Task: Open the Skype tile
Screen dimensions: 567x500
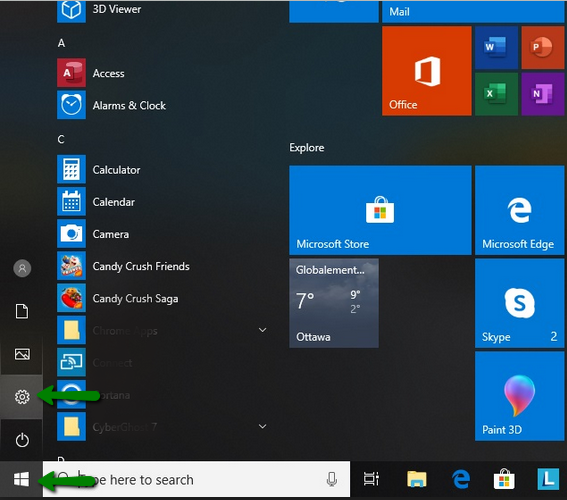Action: click(520, 303)
